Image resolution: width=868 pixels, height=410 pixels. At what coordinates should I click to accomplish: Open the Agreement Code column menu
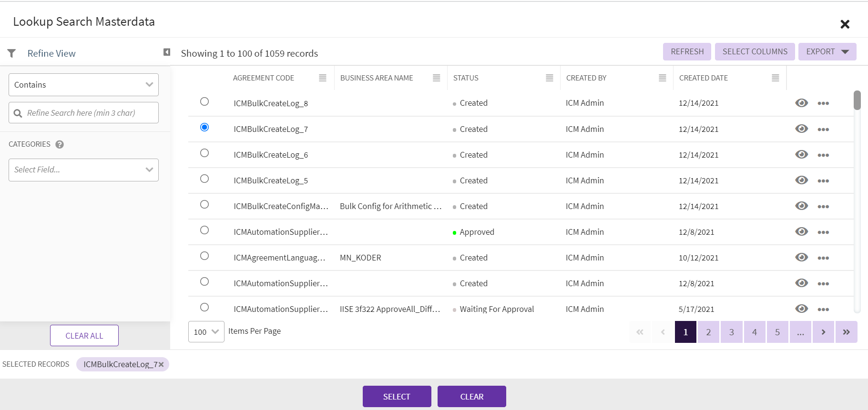[323, 78]
